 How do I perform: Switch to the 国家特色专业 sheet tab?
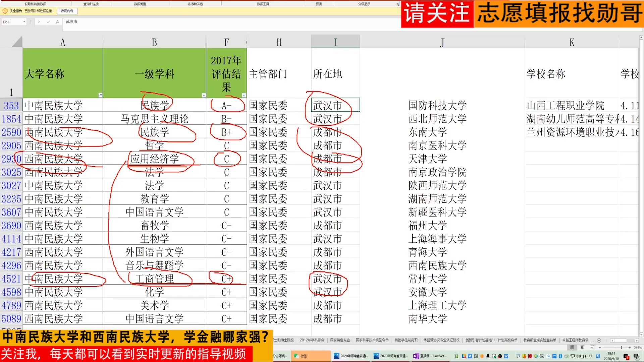(340, 340)
